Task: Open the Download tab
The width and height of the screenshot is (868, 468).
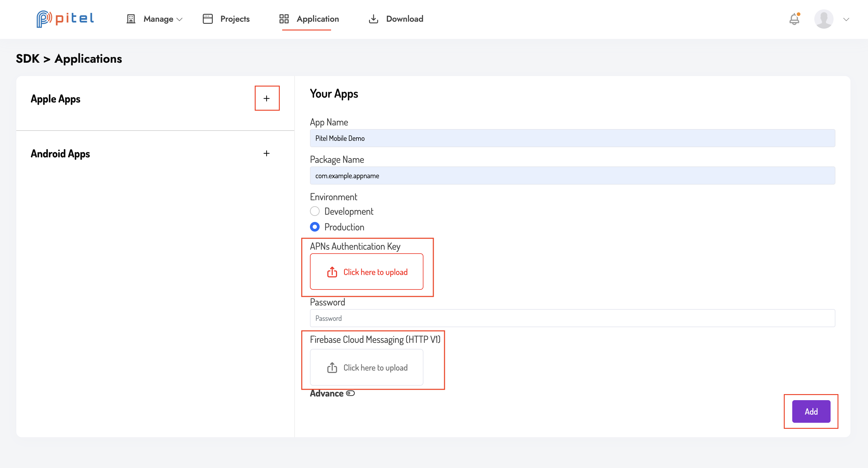Action: pos(404,19)
